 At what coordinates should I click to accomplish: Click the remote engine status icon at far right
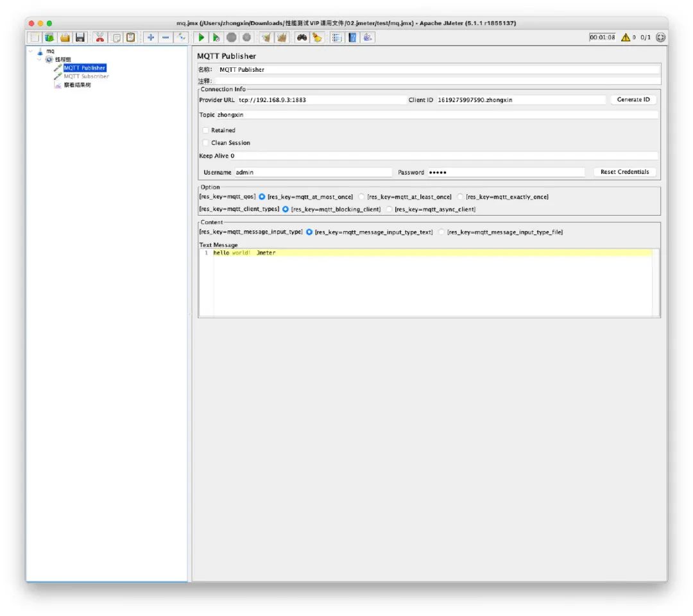coord(660,38)
